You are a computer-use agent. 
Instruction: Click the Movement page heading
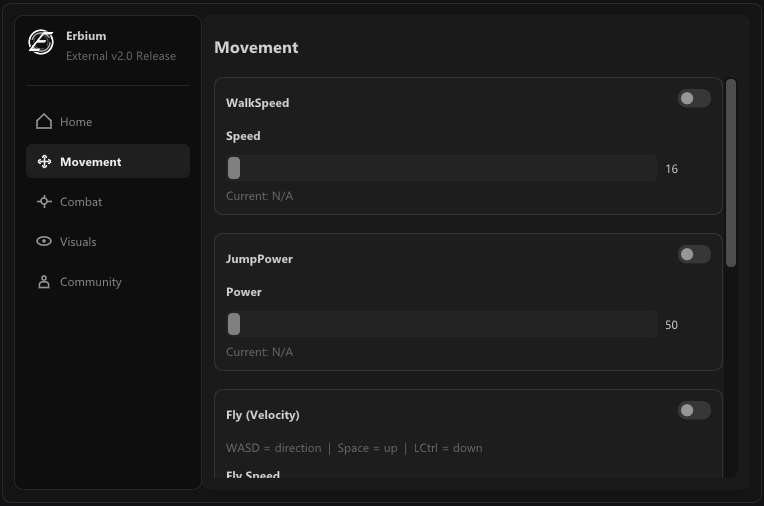pyautogui.click(x=256, y=47)
